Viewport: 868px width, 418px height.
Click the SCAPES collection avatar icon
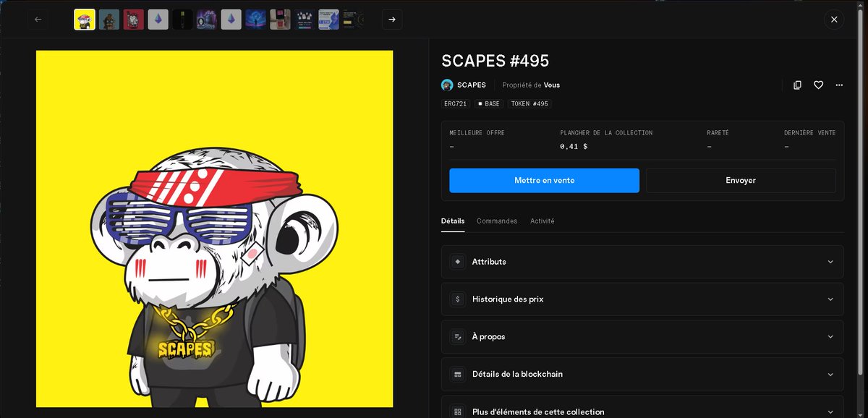(x=447, y=85)
